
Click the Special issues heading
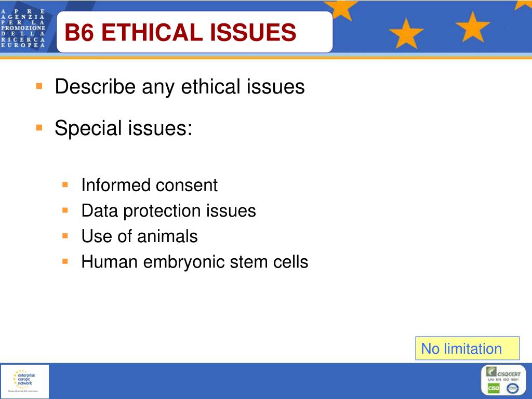click(124, 129)
